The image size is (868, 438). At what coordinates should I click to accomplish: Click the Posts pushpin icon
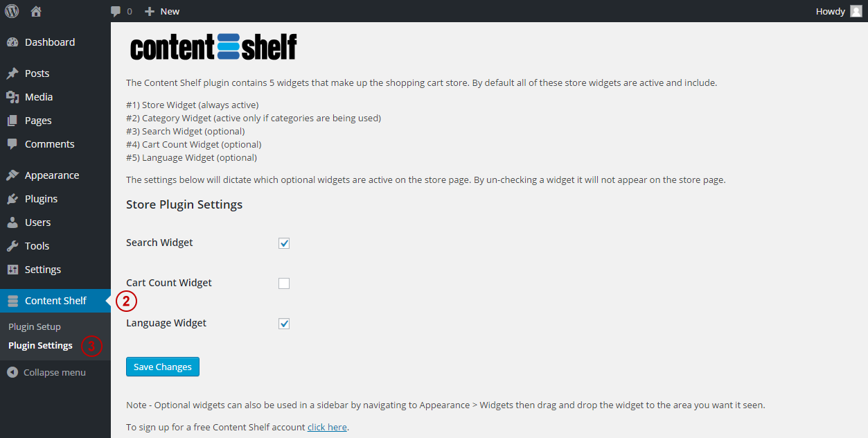tap(12, 73)
